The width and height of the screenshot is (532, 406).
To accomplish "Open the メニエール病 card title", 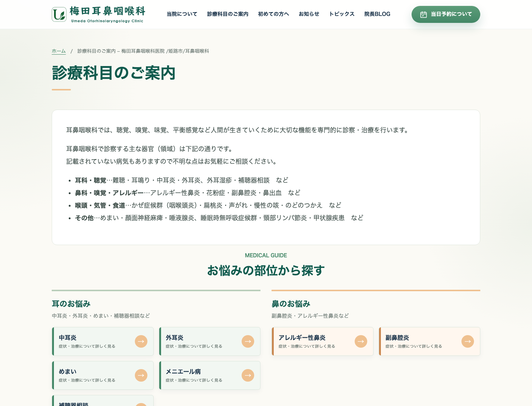I will (183, 372).
